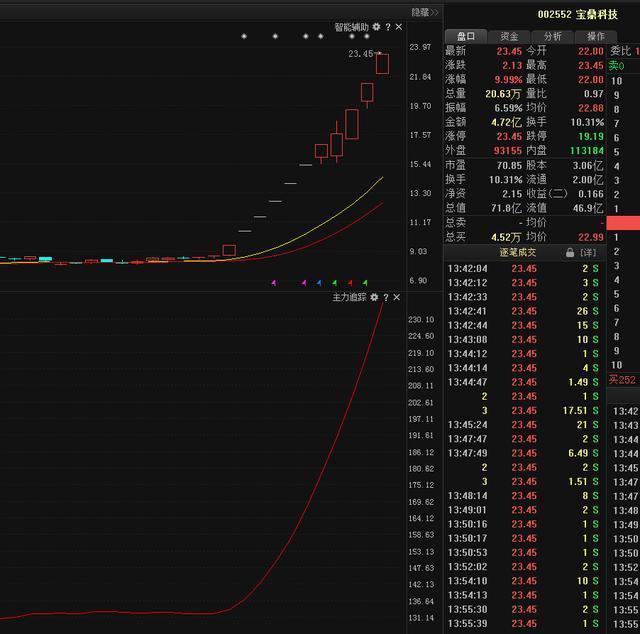The image size is (640, 634).
Task: Select the latest candlestick at 23.45
Action: pyautogui.click(x=382, y=64)
